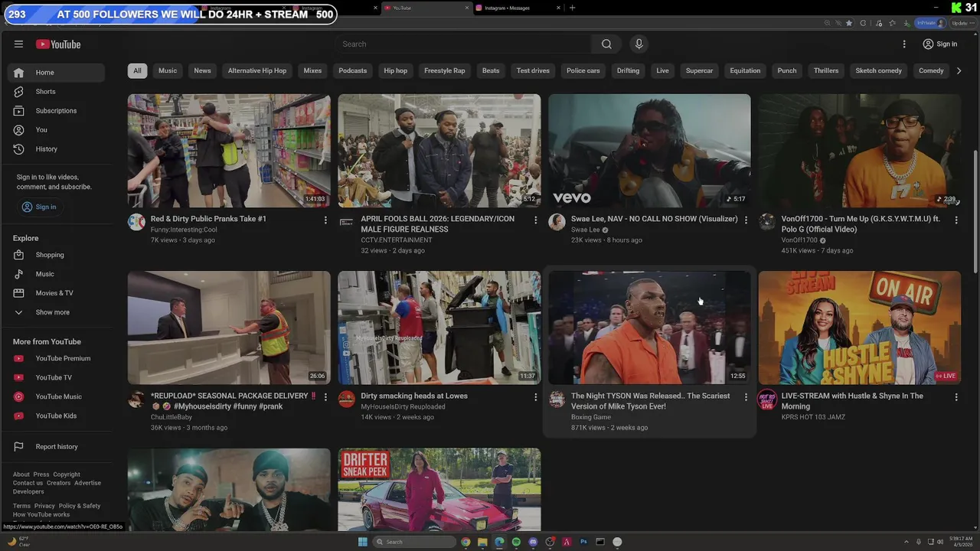Show more filter chips with right arrow
980x551 pixels.
959,70
